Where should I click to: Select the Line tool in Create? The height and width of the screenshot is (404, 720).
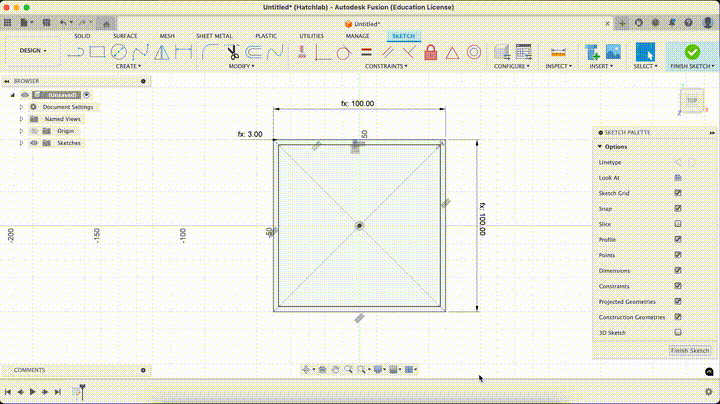pyautogui.click(x=76, y=52)
